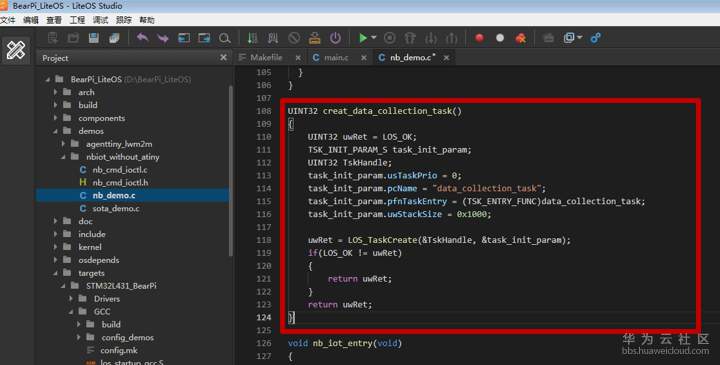The height and width of the screenshot is (365, 720).
Task: Click the orange-red toolbar icon after white circle
Action: point(521,38)
